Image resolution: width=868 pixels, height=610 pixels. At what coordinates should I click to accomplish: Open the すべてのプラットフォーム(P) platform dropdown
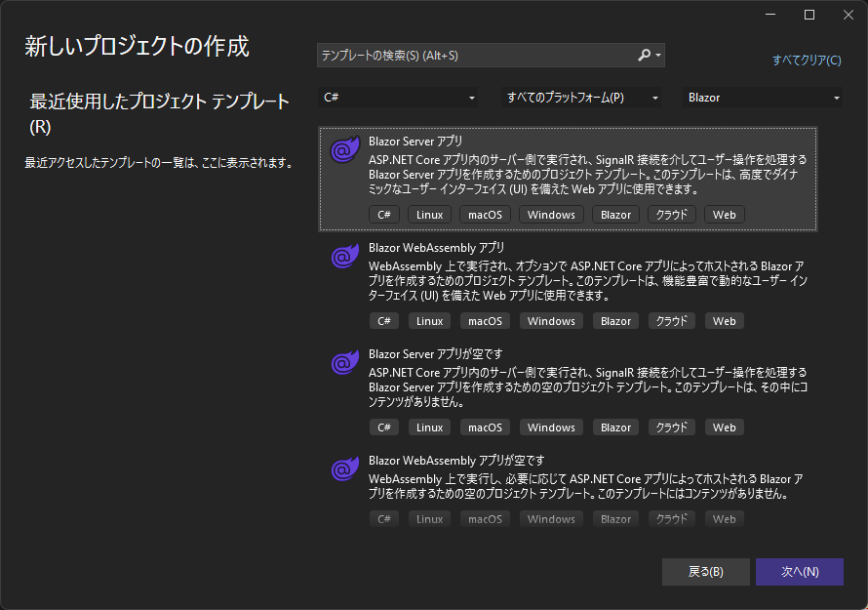pyautogui.click(x=581, y=98)
